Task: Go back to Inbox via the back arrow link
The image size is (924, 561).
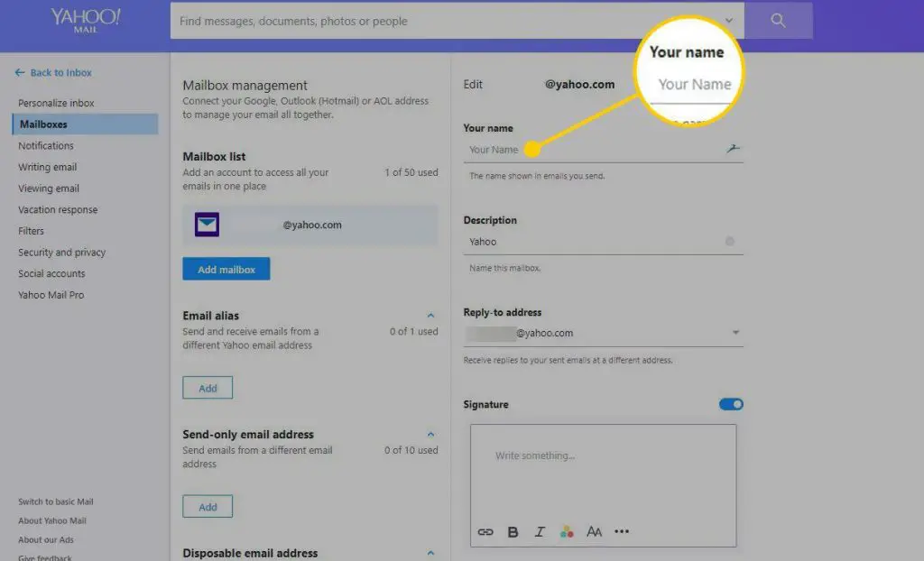Action: [53, 72]
